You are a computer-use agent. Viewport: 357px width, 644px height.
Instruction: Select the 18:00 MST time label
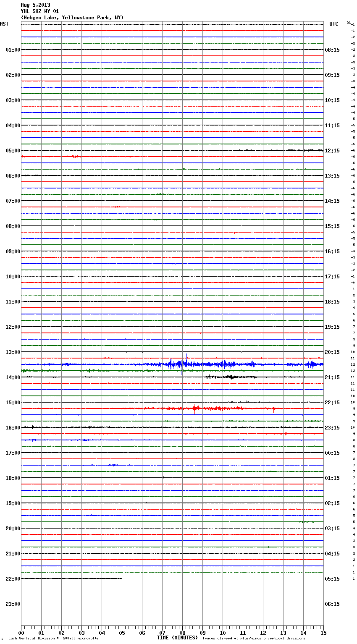13,478
